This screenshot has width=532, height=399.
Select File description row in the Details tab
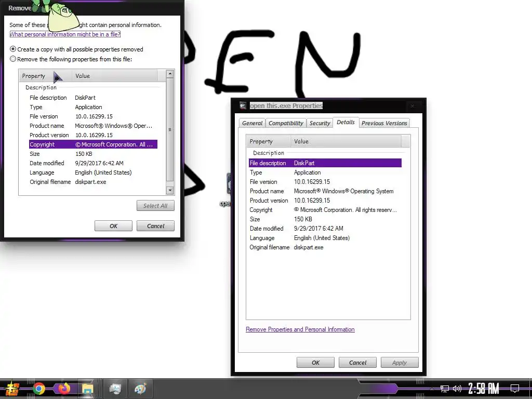(x=325, y=163)
